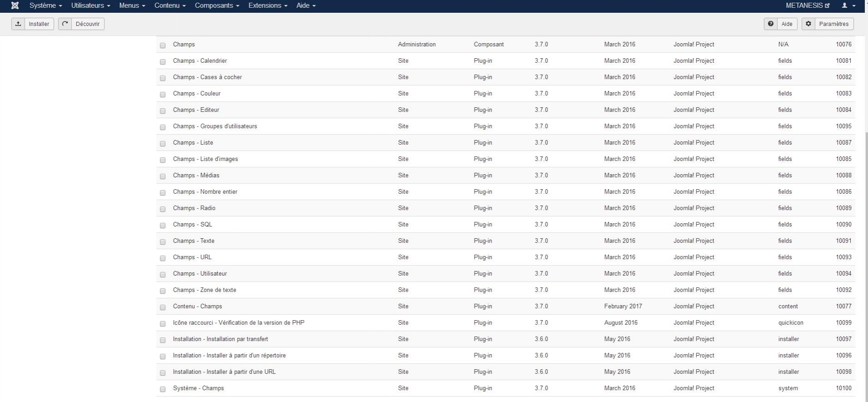Screen dimensions: 868x402
Task: Click the Champs - SQL name
Action: [x=192, y=224]
